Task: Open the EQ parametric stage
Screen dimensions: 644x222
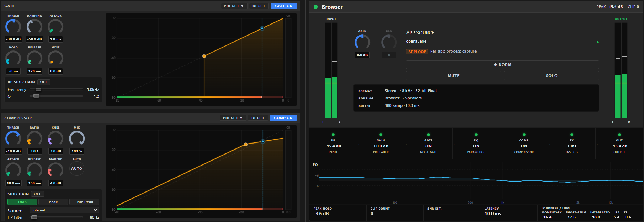Action: [x=476, y=143]
